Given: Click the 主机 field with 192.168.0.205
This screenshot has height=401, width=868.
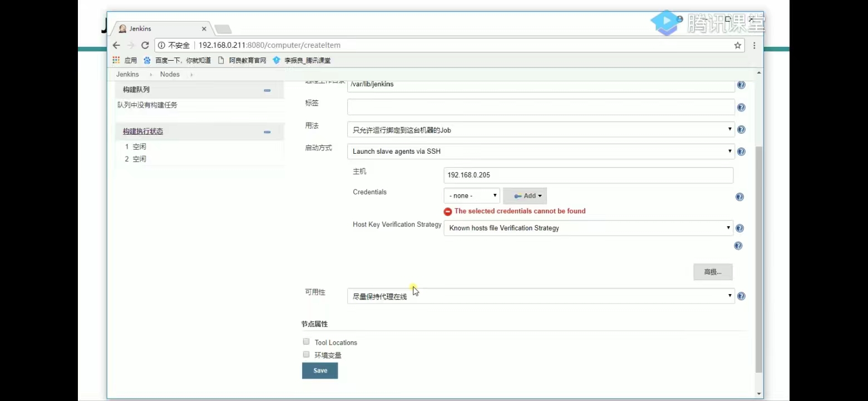Looking at the screenshot, I should tap(588, 175).
